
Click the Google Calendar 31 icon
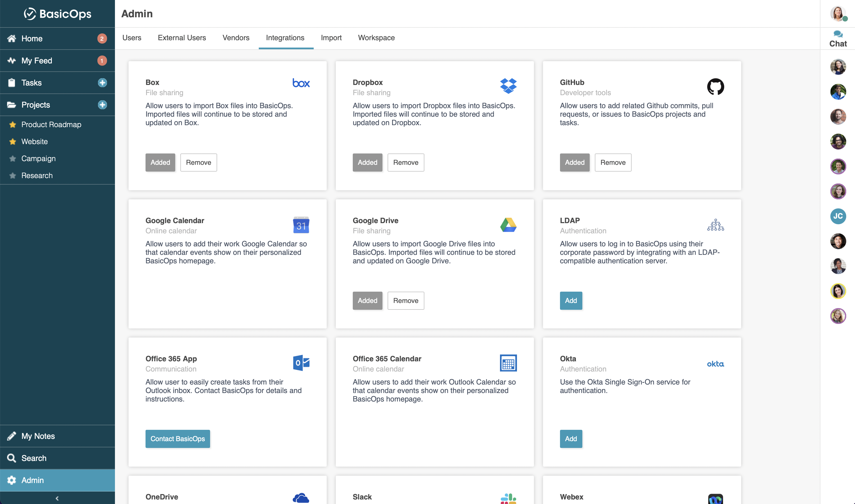click(x=301, y=225)
